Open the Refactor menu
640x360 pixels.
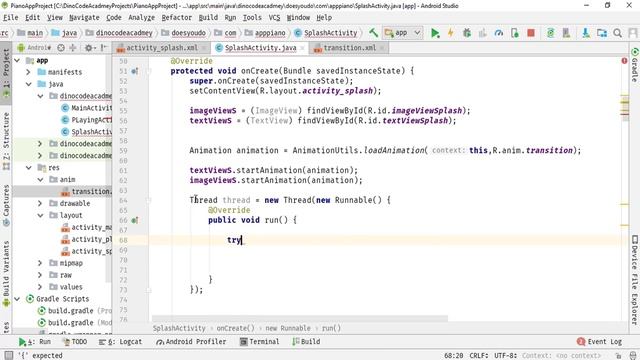[x=176, y=18]
